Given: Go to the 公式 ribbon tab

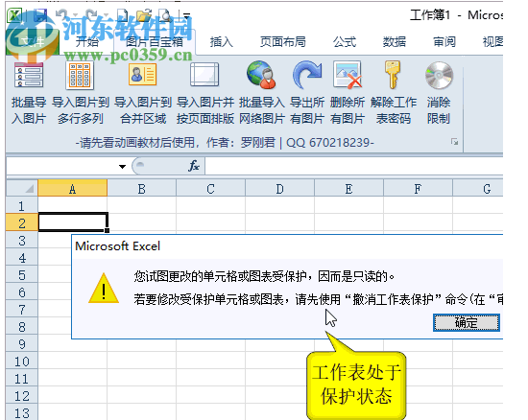Looking at the screenshot, I should [x=345, y=42].
